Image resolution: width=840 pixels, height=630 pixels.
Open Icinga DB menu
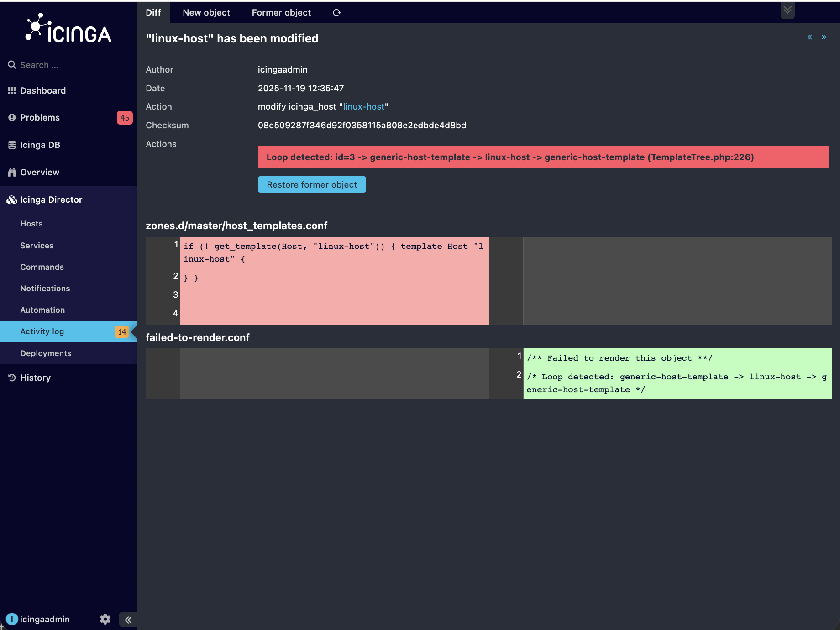click(40, 145)
